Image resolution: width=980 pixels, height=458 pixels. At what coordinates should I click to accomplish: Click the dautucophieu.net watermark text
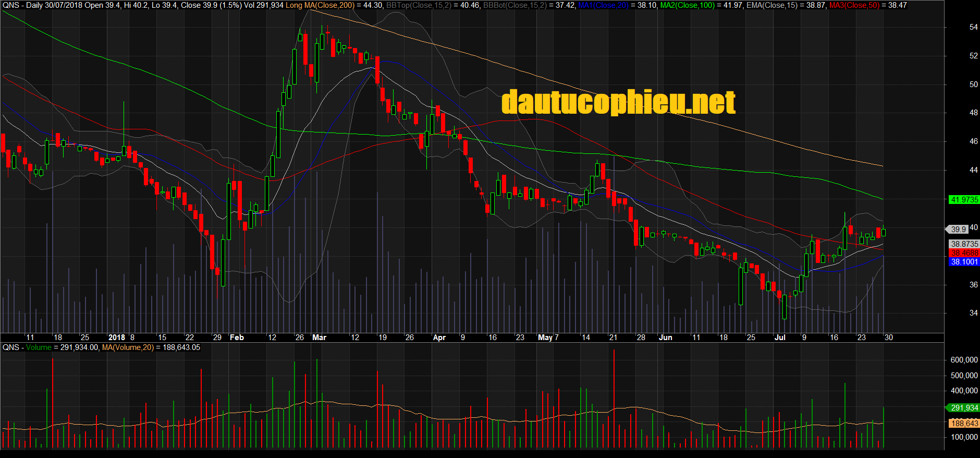pyautogui.click(x=618, y=102)
